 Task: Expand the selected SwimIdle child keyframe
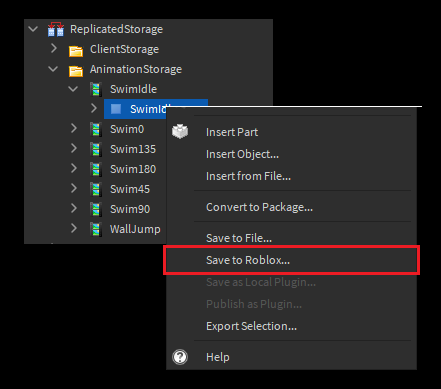click(x=94, y=108)
